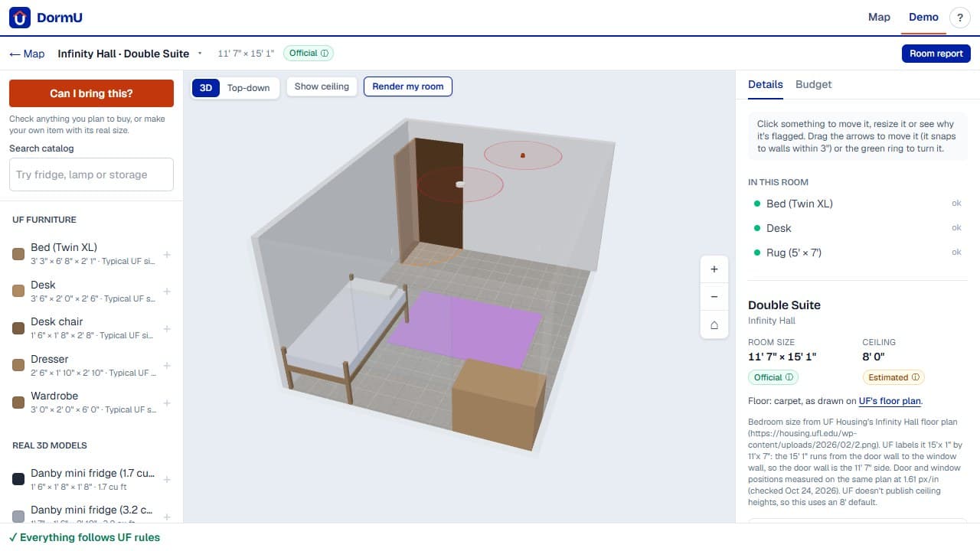Click the Official badge in the header
Image resolution: width=980 pixels, height=551 pixels.
(x=309, y=54)
